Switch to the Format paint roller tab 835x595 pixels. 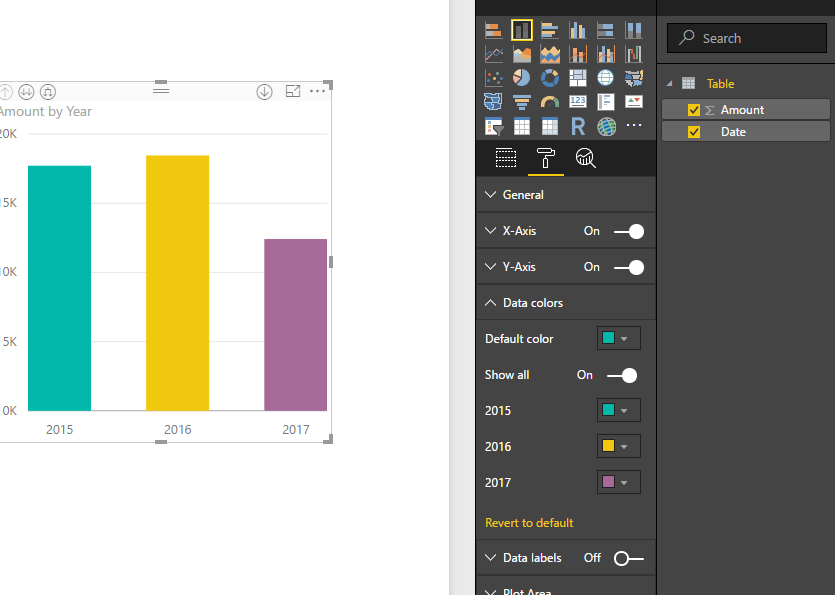click(545, 158)
